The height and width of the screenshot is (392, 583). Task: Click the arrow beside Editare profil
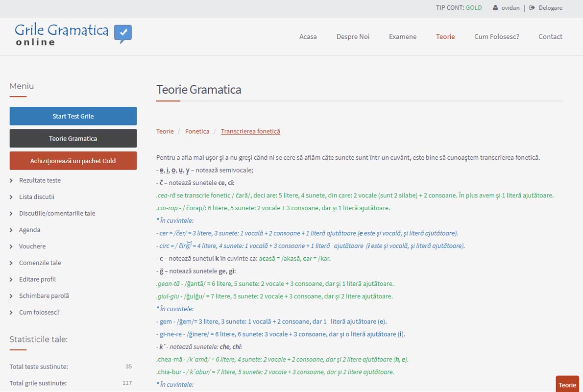pyautogui.click(x=11, y=280)
